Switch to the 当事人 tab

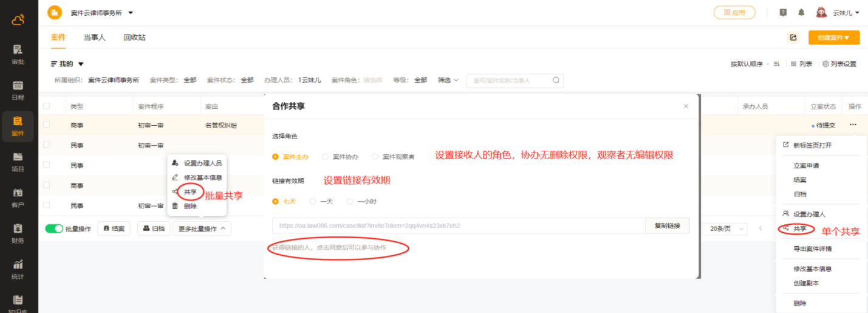(x=94, y=37)
